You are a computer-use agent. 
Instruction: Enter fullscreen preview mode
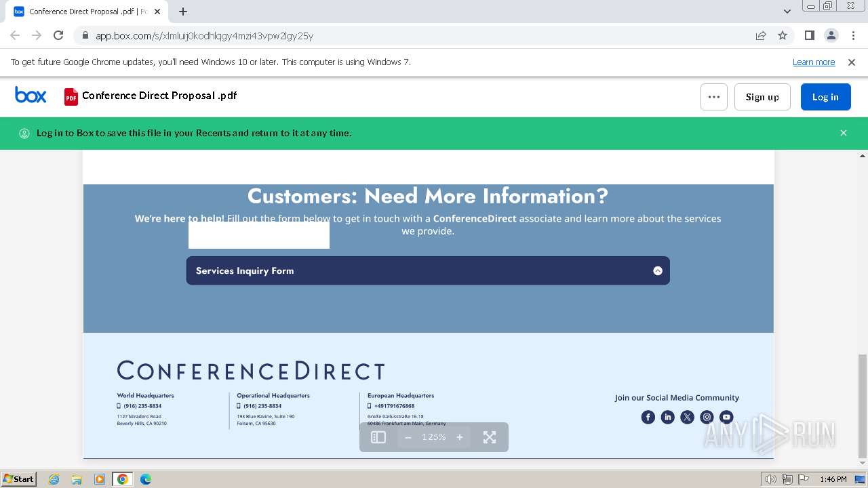490,437
